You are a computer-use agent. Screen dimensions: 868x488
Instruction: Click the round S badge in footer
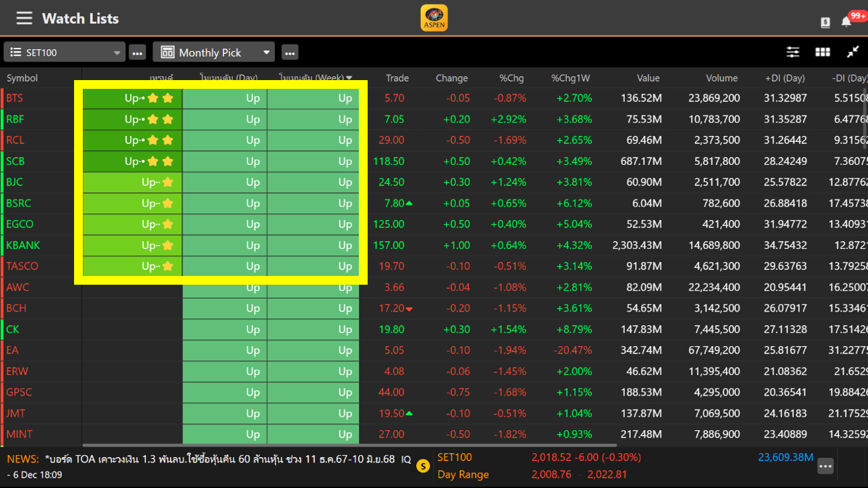point(423,466)
